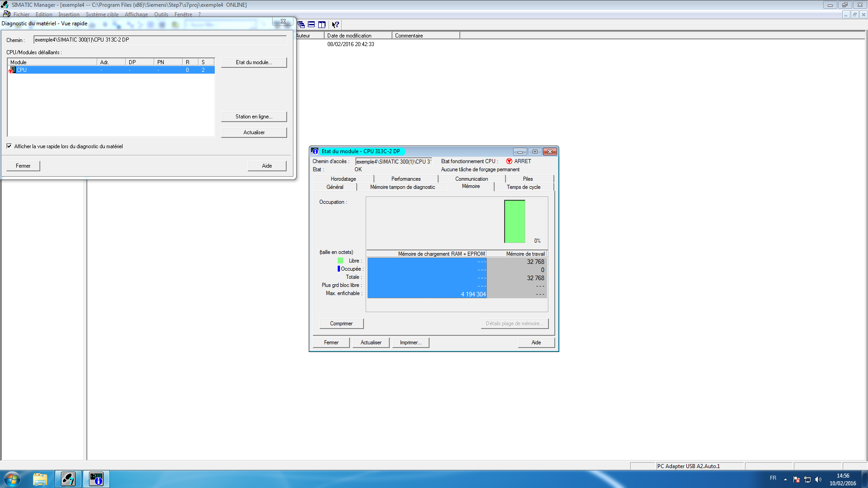Switch to SIMATIC Manager taskbar icon
The width and height of the screenshot is (868, 488).
[68, 479]
